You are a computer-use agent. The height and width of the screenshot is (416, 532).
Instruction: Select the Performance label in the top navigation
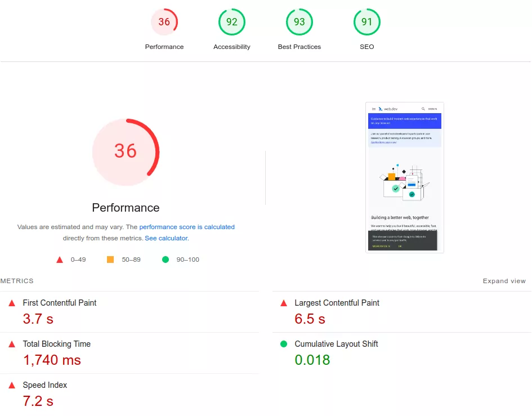(x=164, y=47)
